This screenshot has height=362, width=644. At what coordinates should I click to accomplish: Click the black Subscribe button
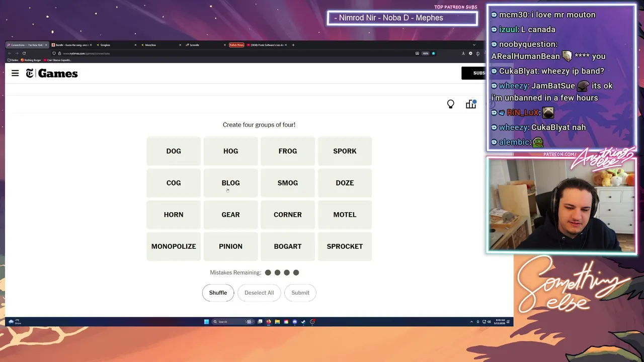pyautogui.click(x=473, y=73)
